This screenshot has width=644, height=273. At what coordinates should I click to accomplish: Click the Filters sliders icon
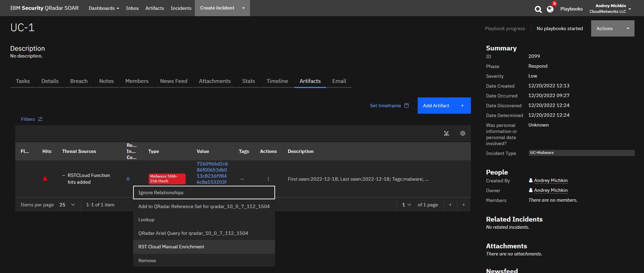tap(40, 119)
